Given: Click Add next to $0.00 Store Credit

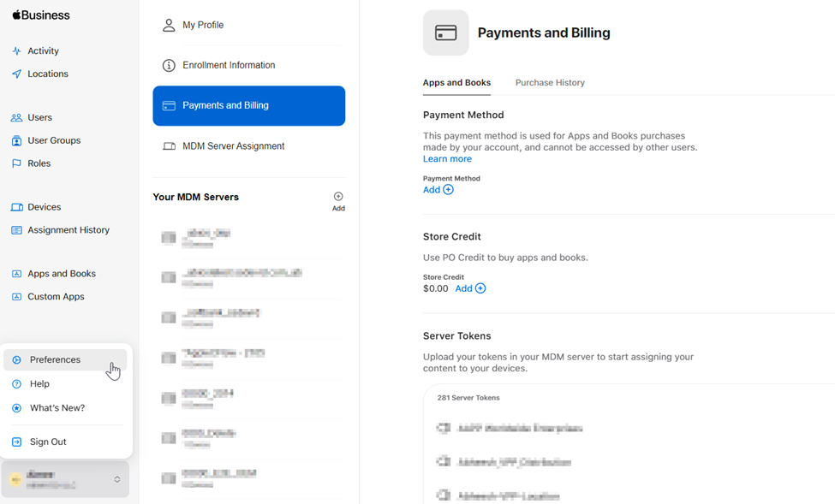Looking at the screenshot, I should click(470, 288).
